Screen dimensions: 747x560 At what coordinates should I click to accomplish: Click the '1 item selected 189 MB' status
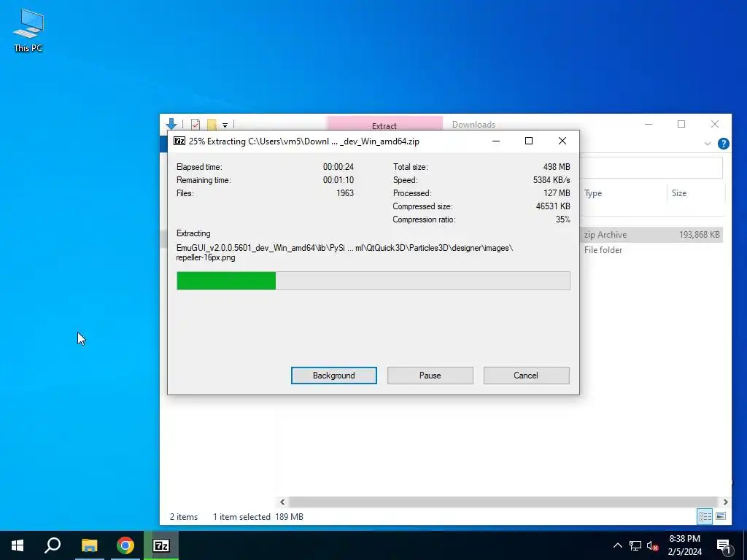tap(258, 517)
